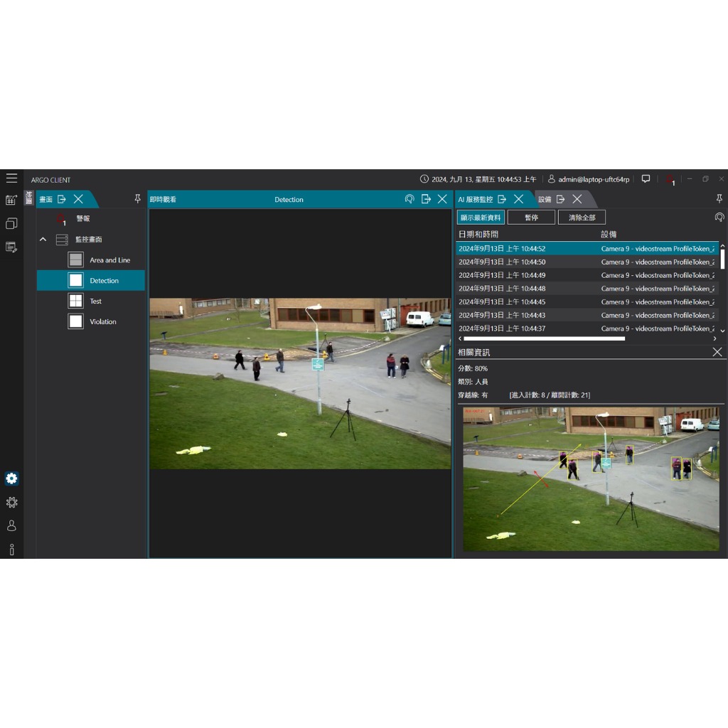This screenshot has height=728, width=728.
Task: Select the Area and Line view
Action: (x=109, y=260)
